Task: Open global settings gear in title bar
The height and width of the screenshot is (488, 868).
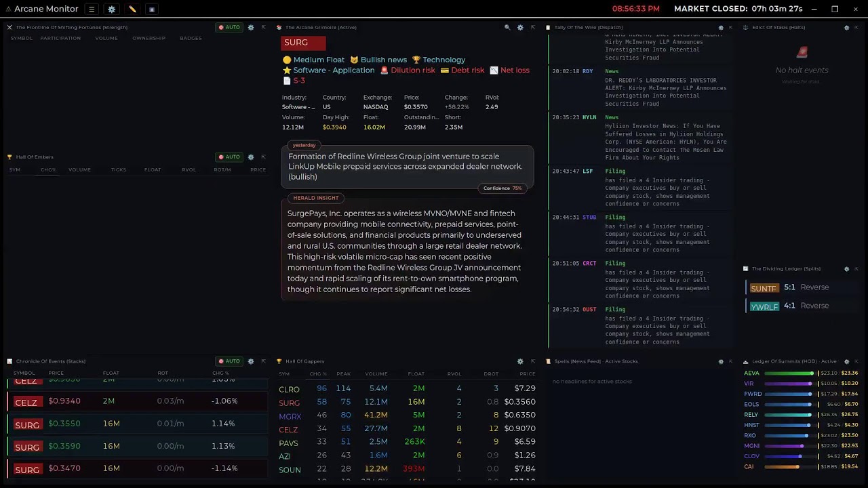Action: pyautogui.click(x=112, y=9)
